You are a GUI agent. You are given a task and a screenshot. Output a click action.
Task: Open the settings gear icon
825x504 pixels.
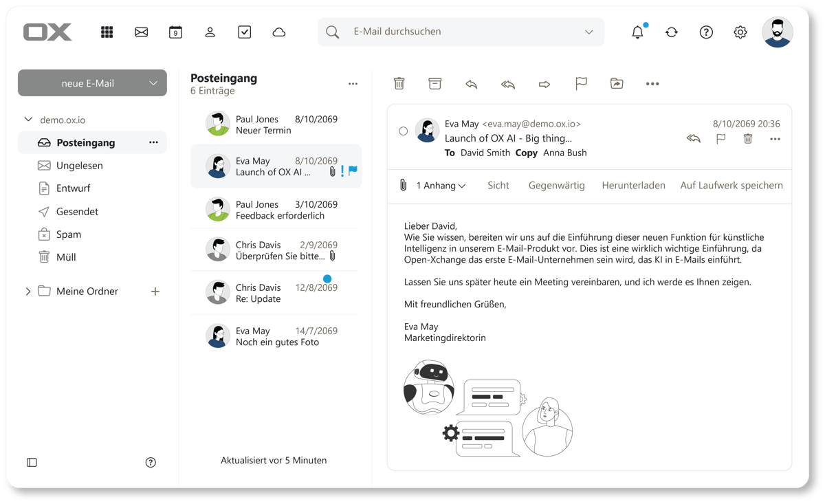(x=740, y=32)
